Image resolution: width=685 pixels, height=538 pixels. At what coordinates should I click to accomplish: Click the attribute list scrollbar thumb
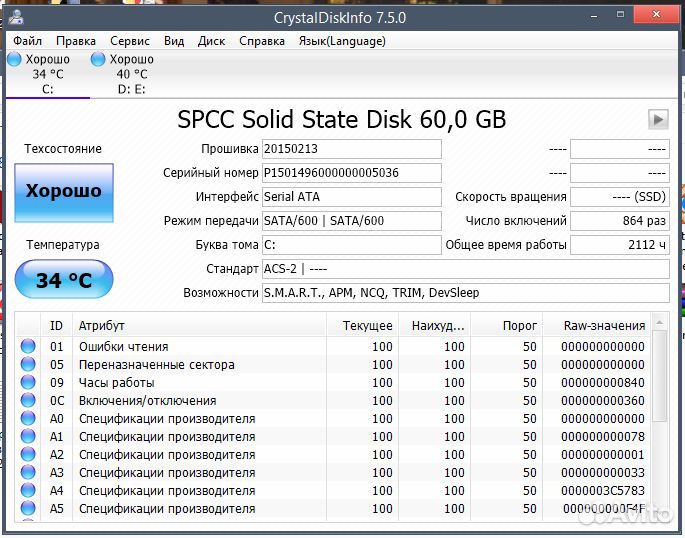tap(660, 376)
